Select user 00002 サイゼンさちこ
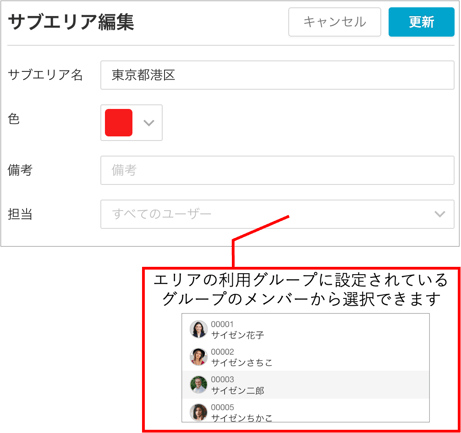 305,357
